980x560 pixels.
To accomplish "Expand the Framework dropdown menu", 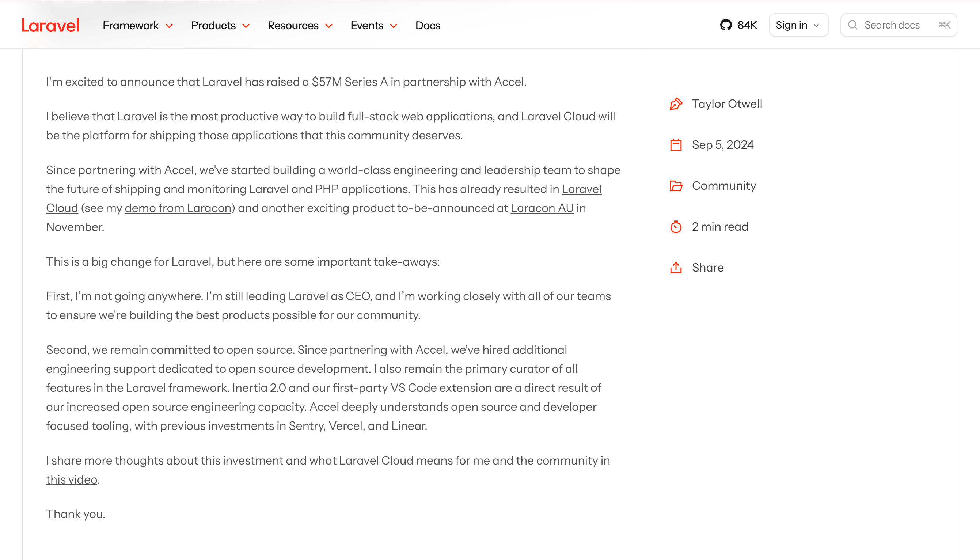I will point(138,25).
